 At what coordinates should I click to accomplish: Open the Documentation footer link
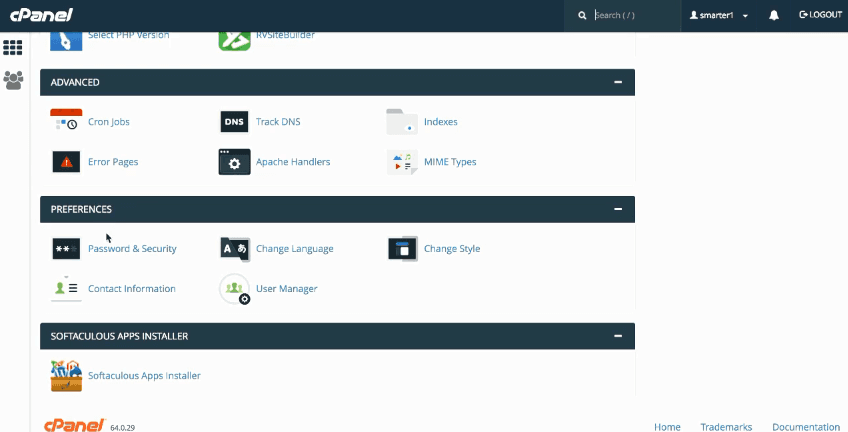tap(806, 427)
